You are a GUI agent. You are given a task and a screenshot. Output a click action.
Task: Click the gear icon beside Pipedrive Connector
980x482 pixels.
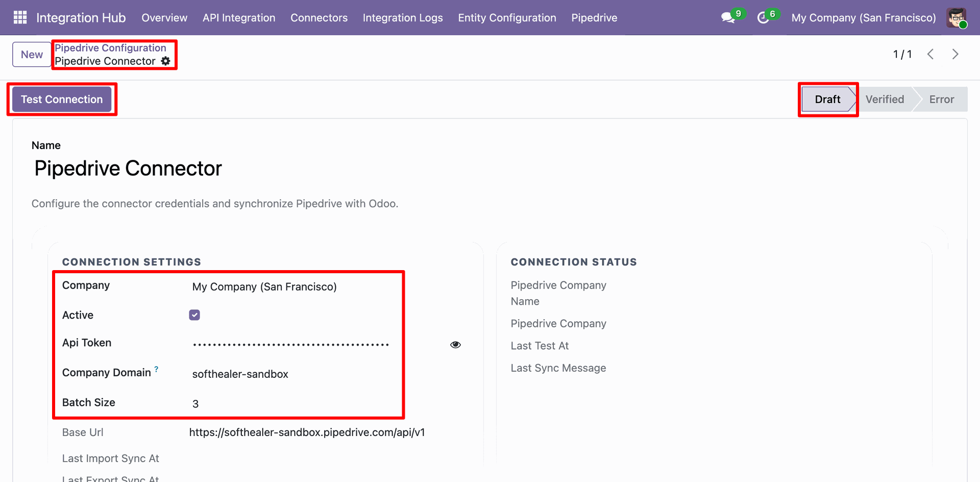pos(165,61)
